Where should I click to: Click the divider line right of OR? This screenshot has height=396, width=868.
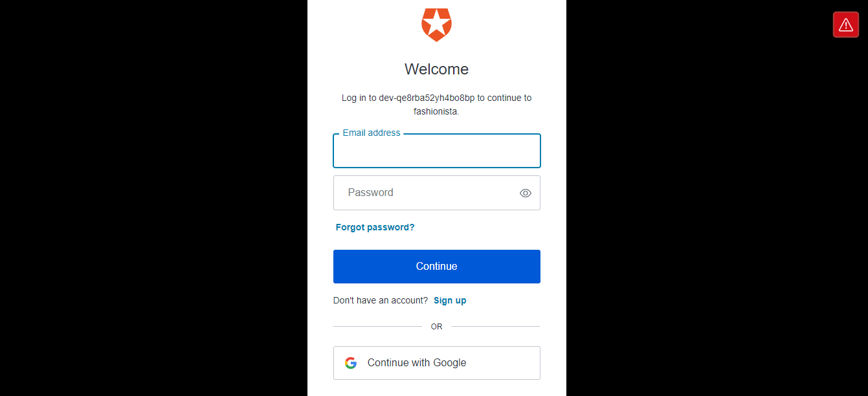tap(496, 327)
